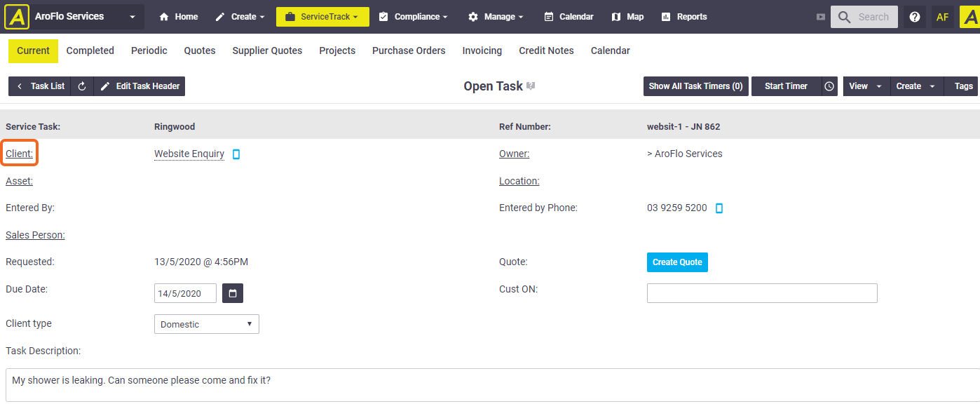Go back to the Task List
Screen dimensions: 980x404
coord(40,86)
